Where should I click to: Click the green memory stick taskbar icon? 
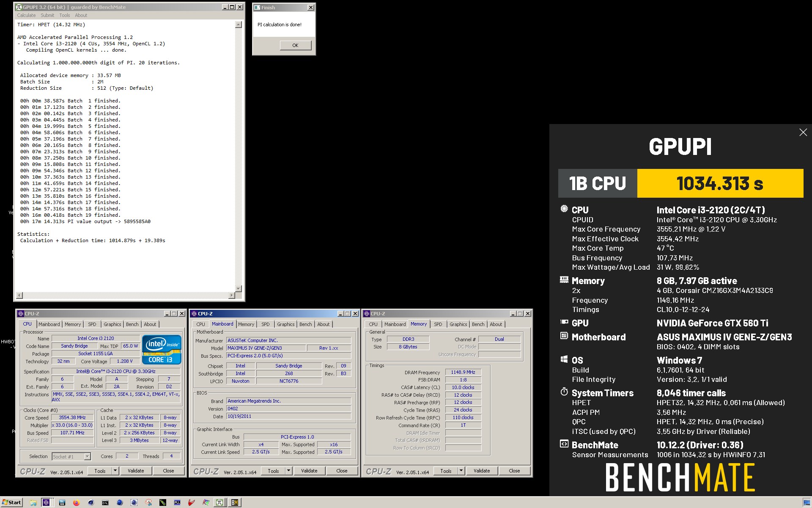163,502
